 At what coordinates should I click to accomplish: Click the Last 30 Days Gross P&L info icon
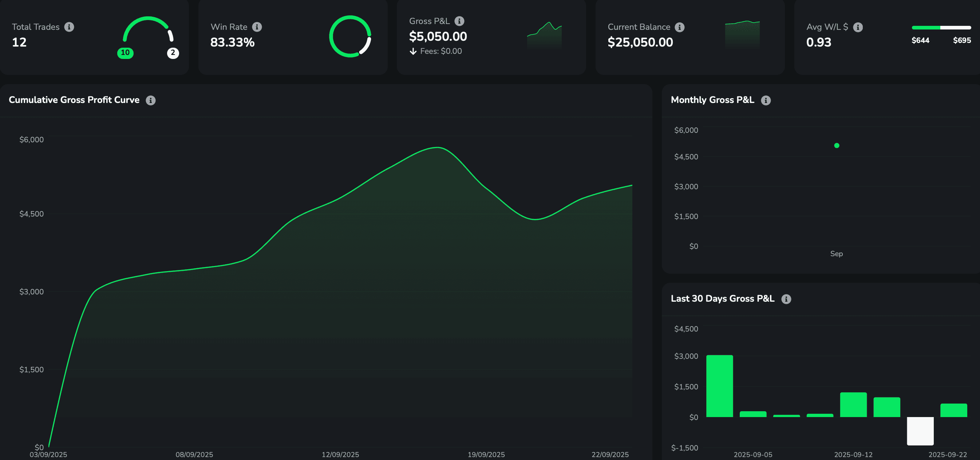point(786,299)
